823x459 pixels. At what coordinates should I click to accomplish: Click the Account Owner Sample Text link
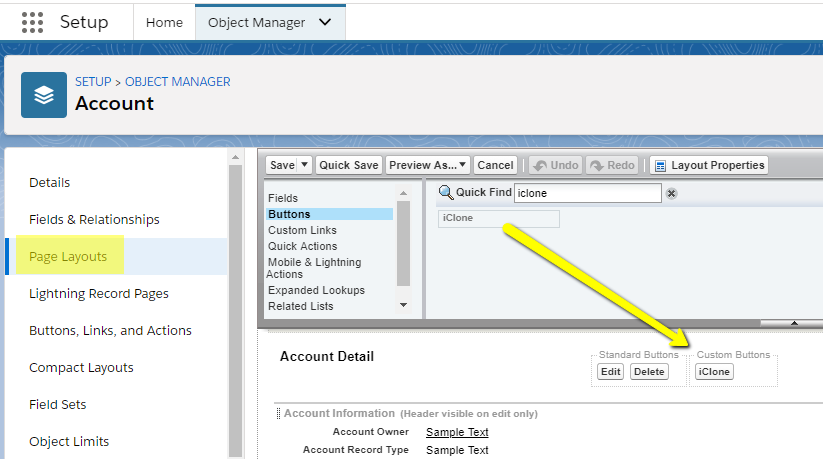click(457, 432)
